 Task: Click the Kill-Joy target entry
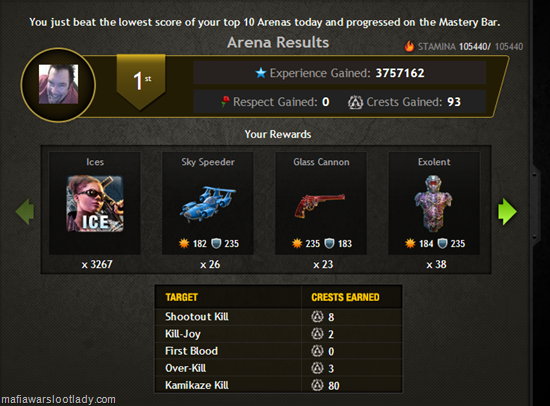point(183,334)
